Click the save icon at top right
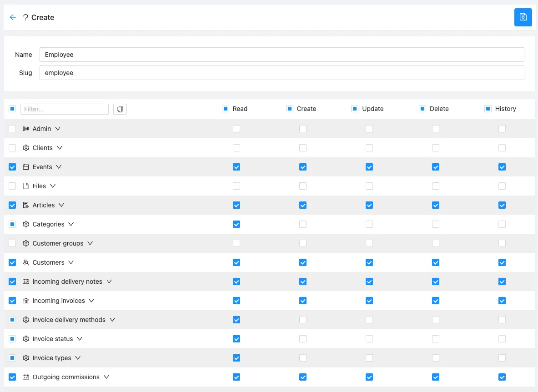 pos(523,17)
